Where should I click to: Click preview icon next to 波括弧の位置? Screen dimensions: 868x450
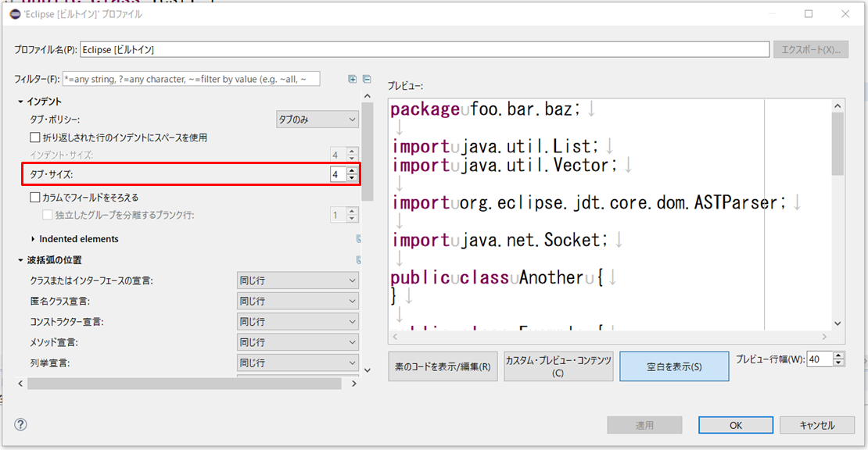[358, 260]
